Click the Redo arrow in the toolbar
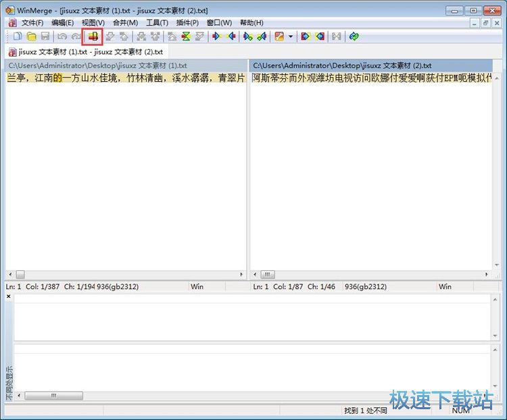Screen dimensions: 507x420 pyautogui.click(x=76, y=36)
